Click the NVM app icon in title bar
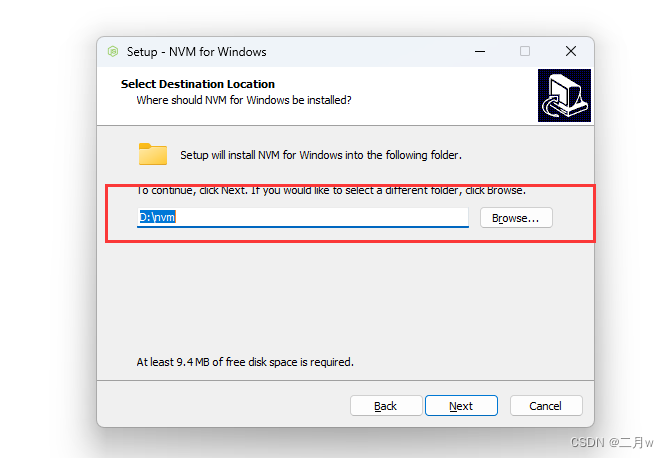The image size is (669, 458). click(x=113, y=52)
